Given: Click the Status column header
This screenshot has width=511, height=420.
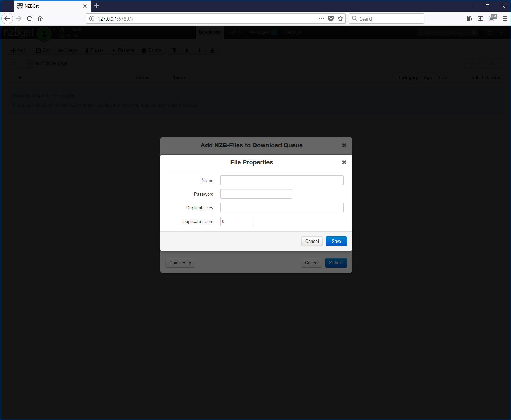Looking at the screenshot, I should tap(142, 78).
